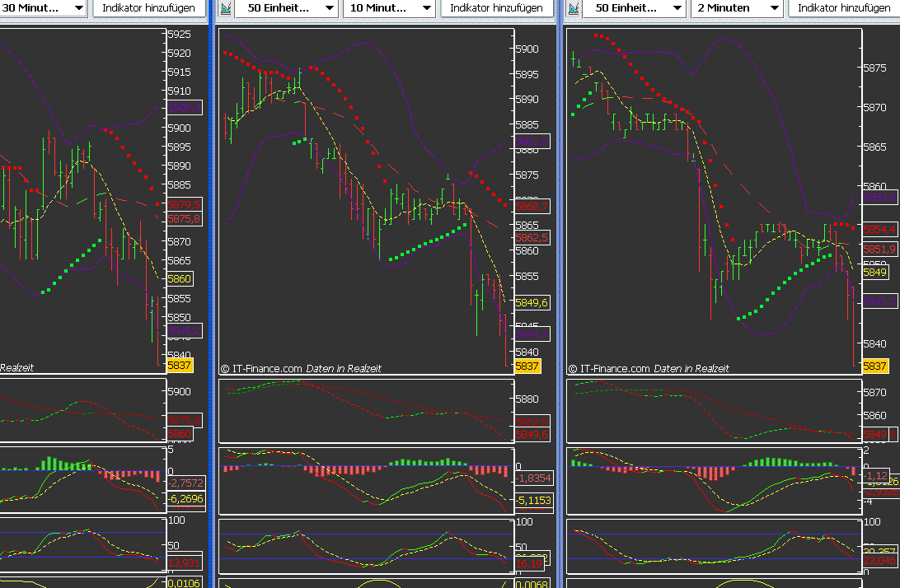
Task: Select the red 5854,4 price label
Action: pos(880,230)
